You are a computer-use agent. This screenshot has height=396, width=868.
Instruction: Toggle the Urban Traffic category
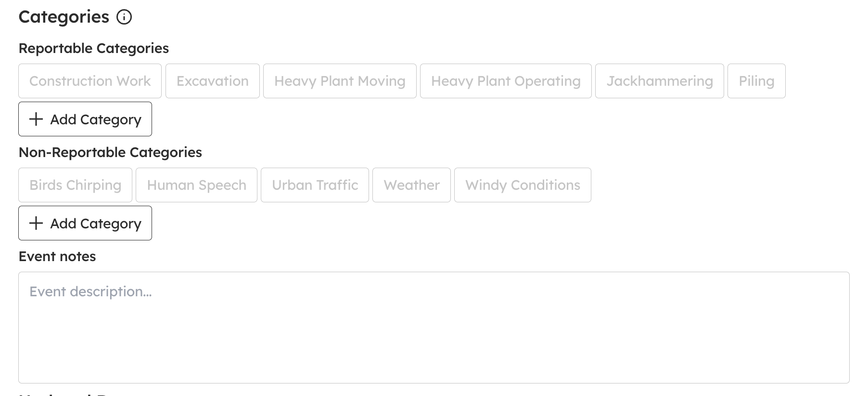click(x=315, y=185)
